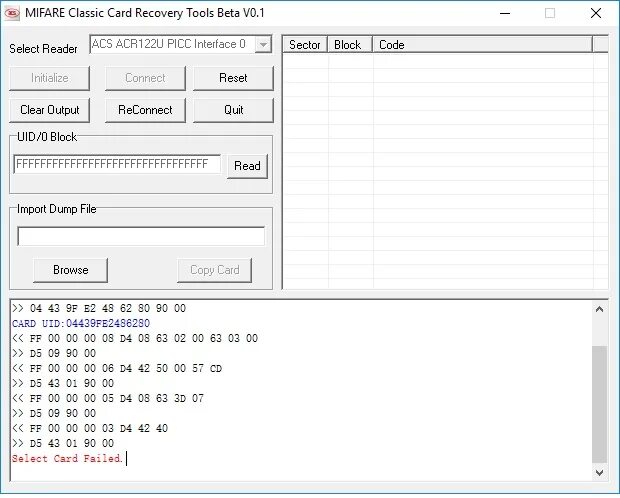This screenshot has height=498, width=620.
Task: Select the ACS ACR122U PICC Interface combo box
Action: [181, 44]
